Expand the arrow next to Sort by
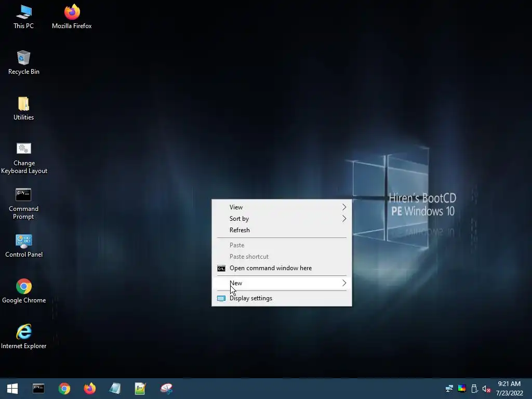 (x=344, y=219)
